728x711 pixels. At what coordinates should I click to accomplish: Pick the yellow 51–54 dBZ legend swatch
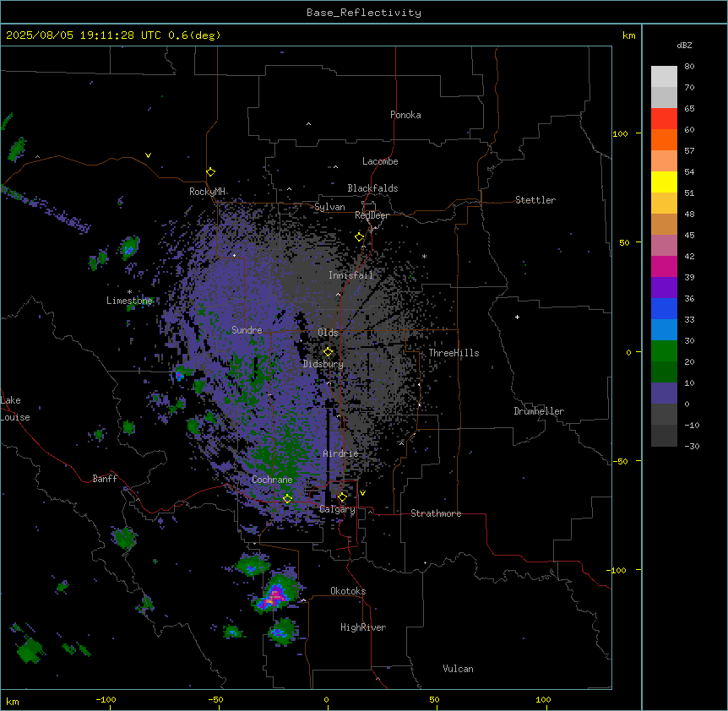point(664,182)
